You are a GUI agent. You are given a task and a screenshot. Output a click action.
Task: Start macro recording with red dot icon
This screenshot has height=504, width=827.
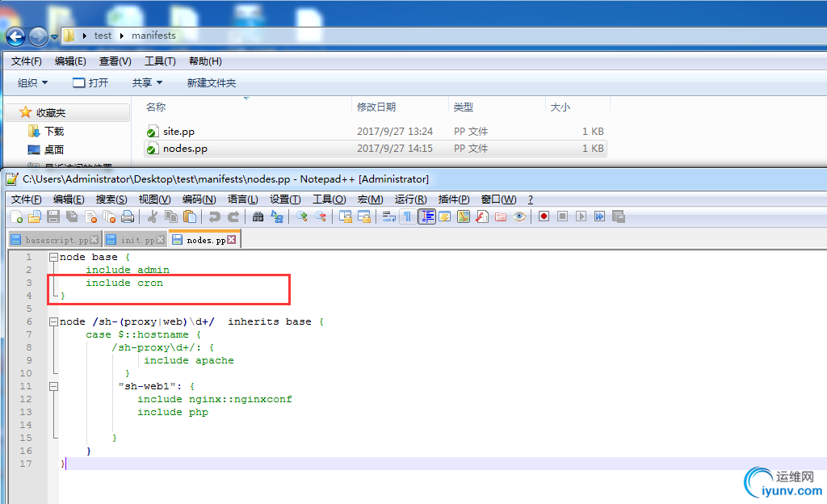[x=544, y=216]
